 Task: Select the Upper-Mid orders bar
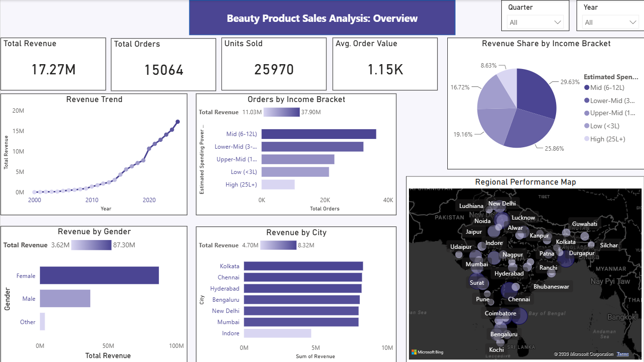(298, 159)
